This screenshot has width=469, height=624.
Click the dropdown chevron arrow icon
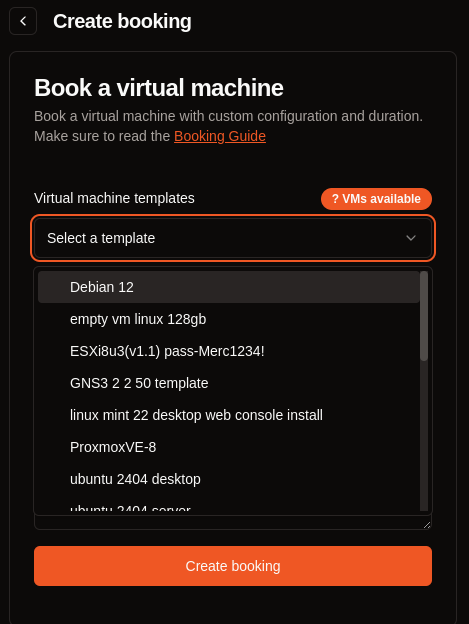(411, 238)
